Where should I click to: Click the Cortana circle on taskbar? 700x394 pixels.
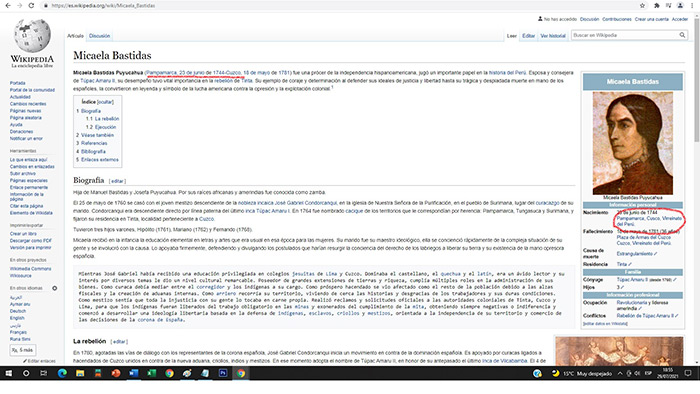26,373
